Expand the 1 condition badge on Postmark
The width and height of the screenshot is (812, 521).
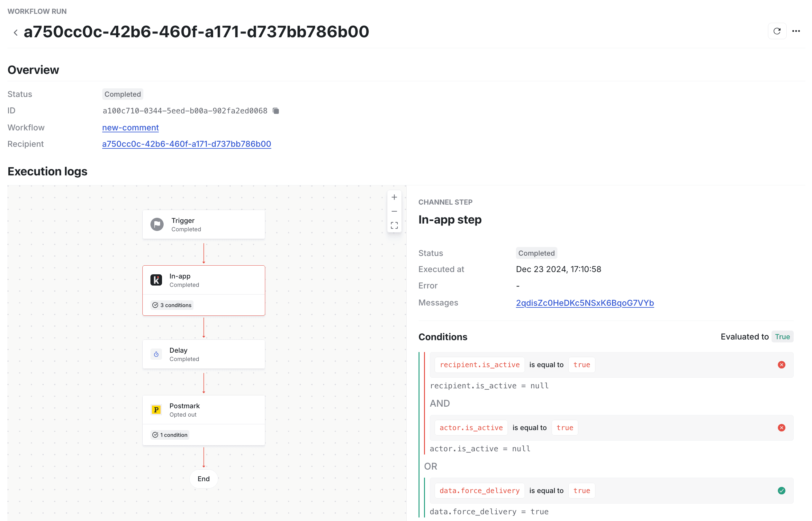[x=170, y=435]
